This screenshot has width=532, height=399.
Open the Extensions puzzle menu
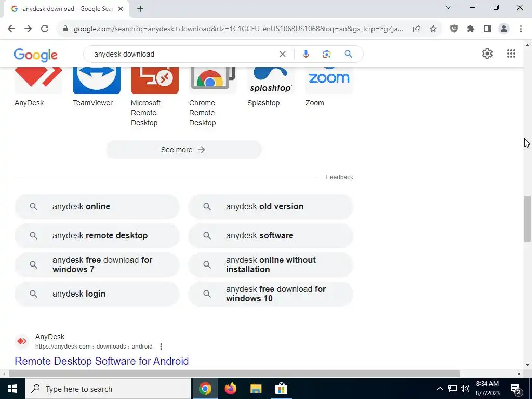coord(471,29)
